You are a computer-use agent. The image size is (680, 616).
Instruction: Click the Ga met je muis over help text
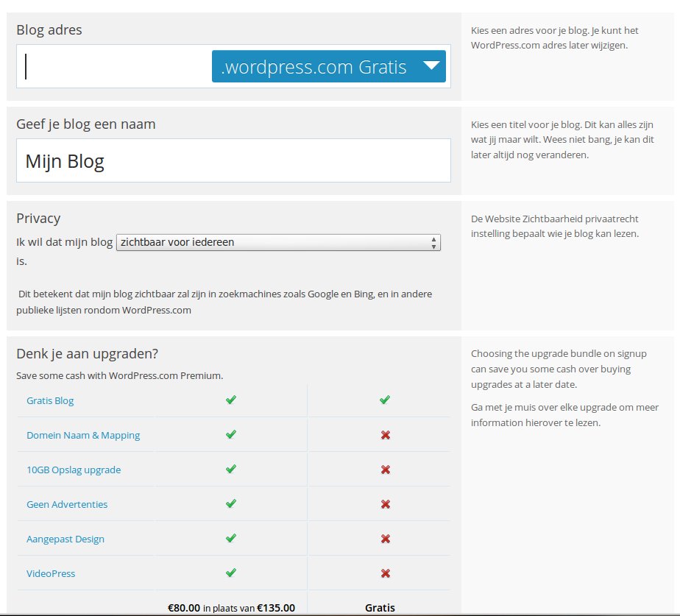pos(564,415)
